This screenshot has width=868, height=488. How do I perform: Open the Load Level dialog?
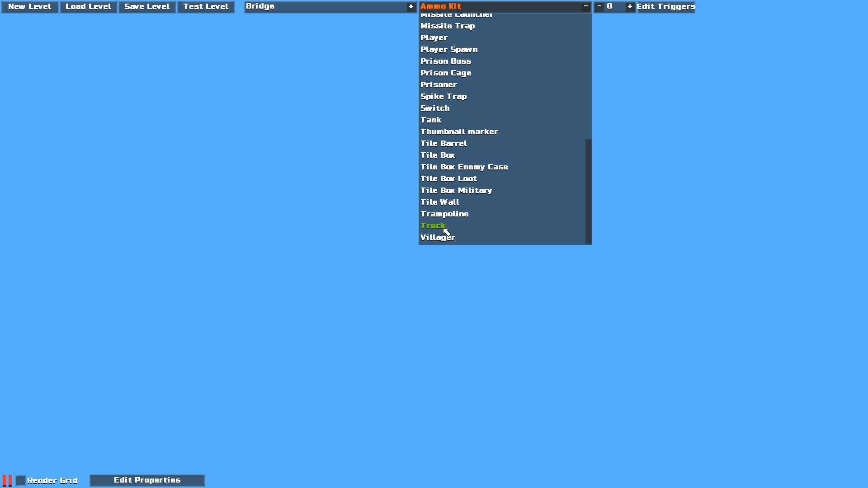click(x=88, y=7)
